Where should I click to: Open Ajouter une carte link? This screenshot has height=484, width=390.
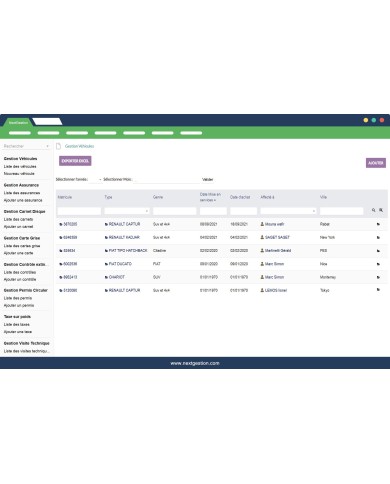18,253
